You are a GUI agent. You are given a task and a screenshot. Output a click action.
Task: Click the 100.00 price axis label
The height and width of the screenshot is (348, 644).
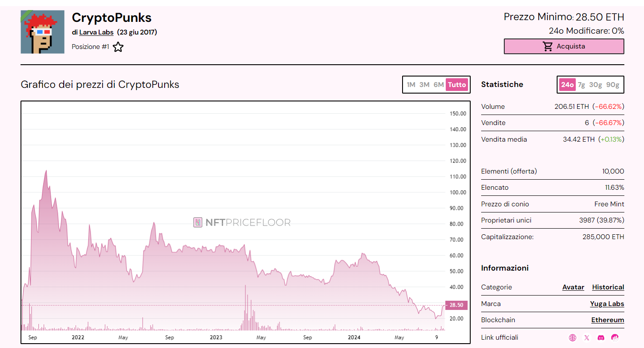click(458, 192)
